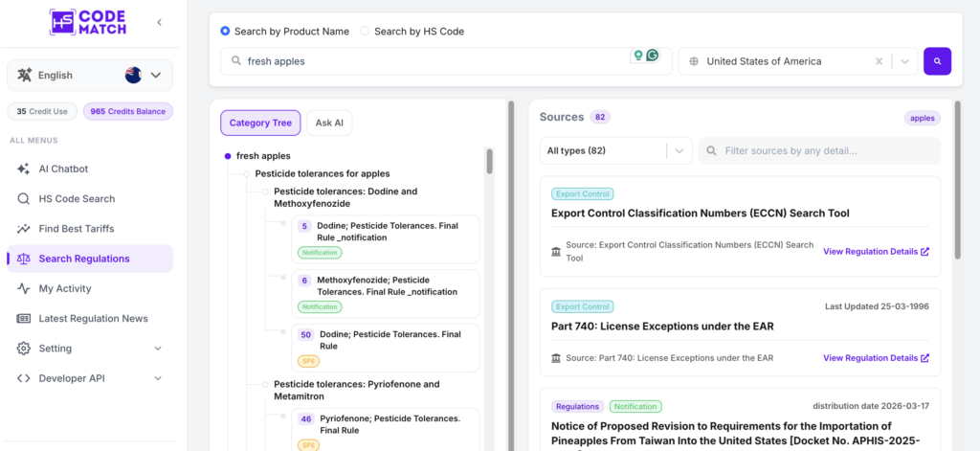Click the Regulations tag on pineapples card
The height and width of the screenshot is (451, 980).
tap(577, 407)
